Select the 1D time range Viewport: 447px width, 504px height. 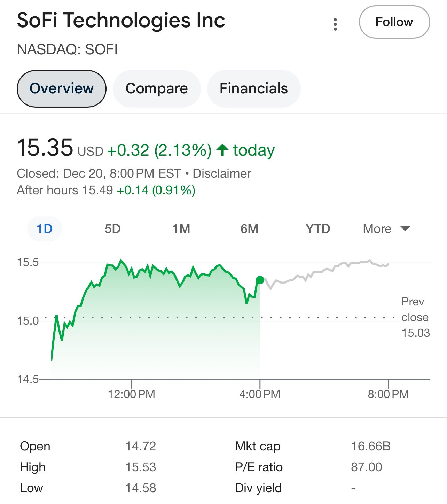pos(45,229)
